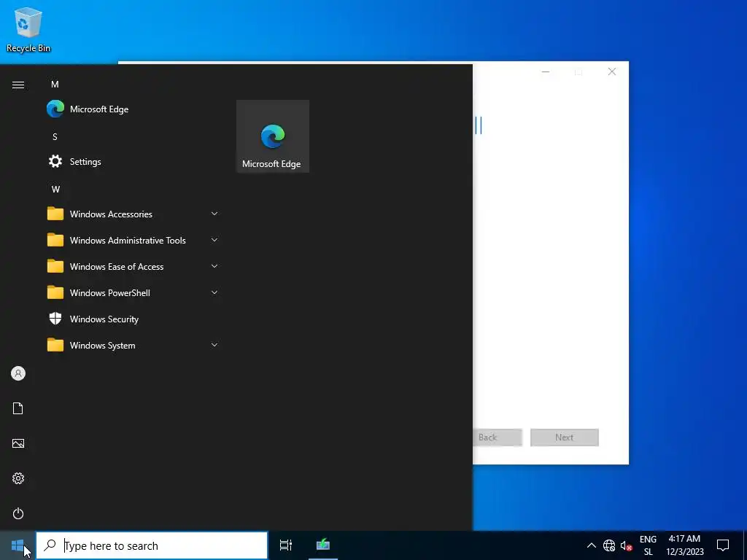
Task: Click the Windows Start button
Action: tap(18, 545)
